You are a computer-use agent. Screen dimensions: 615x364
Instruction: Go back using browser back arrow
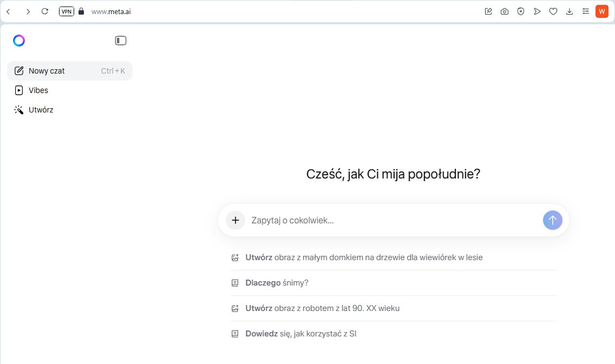point(8,11)
